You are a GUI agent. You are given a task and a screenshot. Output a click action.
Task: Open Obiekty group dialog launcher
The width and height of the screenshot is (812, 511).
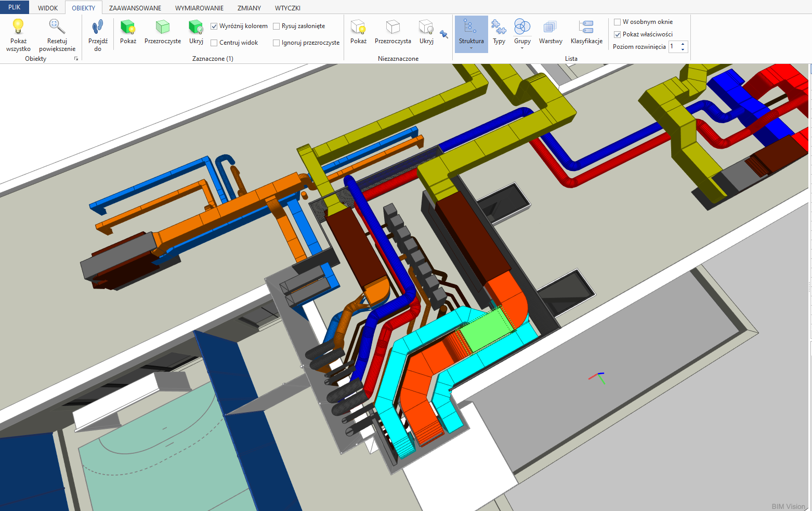point(76,59)
